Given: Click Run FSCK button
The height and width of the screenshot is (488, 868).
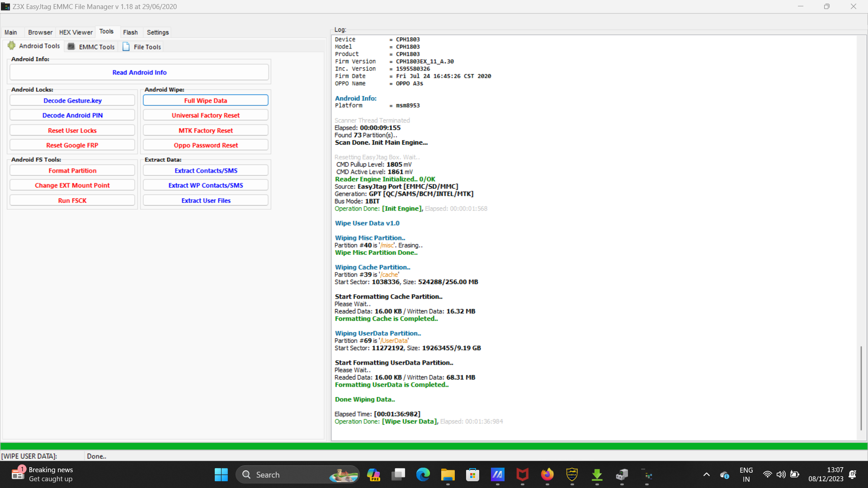Looking at the screenshot, I should tap(72, 201).
